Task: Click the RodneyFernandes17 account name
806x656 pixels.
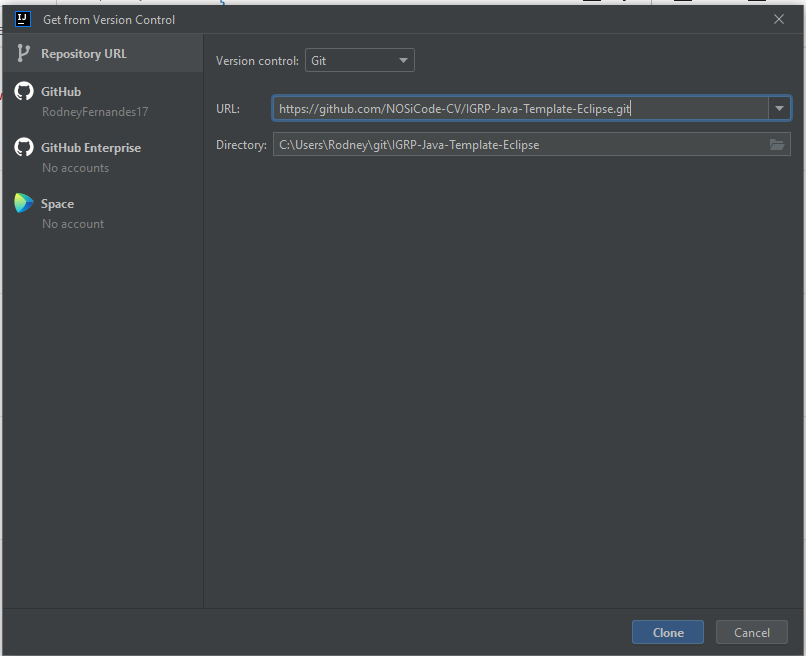Action: tap(95, 112)
